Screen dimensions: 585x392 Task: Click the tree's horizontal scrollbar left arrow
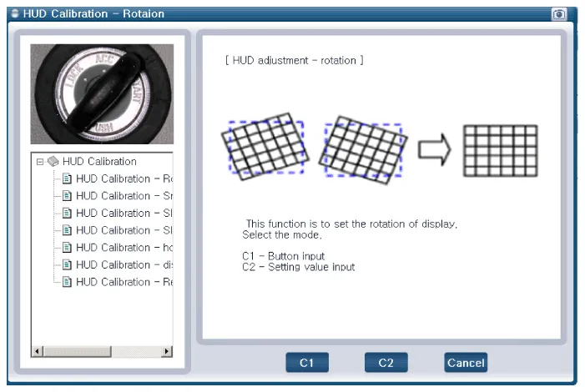click(x=37, y=352)
